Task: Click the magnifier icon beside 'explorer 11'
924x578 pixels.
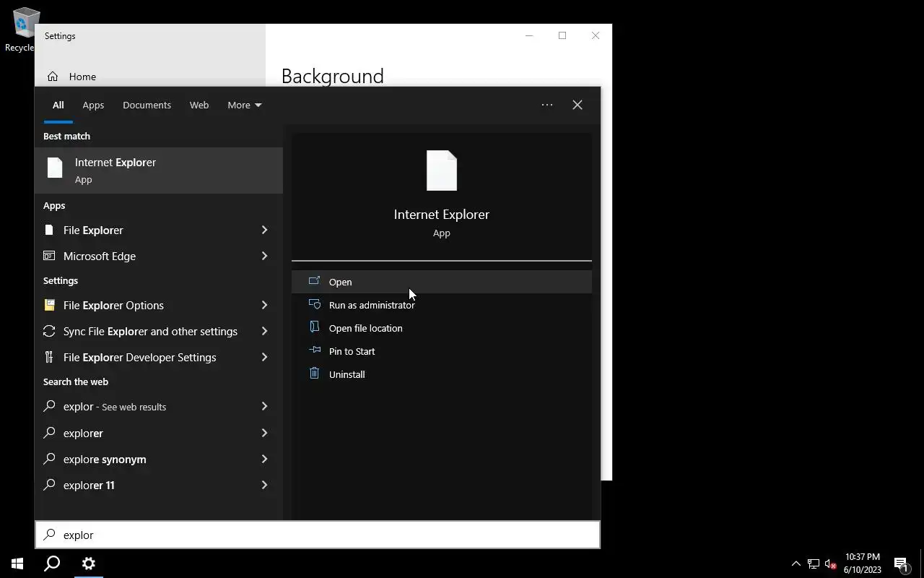Action: coord(49,485)
